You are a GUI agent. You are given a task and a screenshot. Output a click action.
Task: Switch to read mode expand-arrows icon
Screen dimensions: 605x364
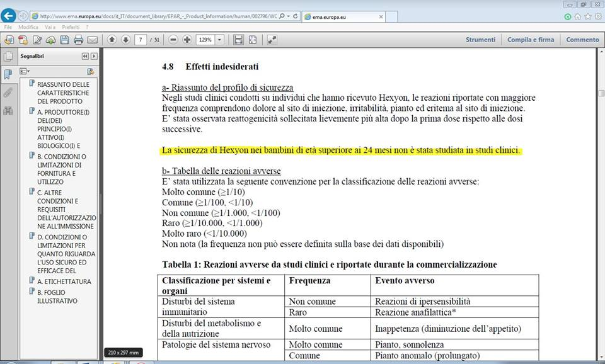272,40
